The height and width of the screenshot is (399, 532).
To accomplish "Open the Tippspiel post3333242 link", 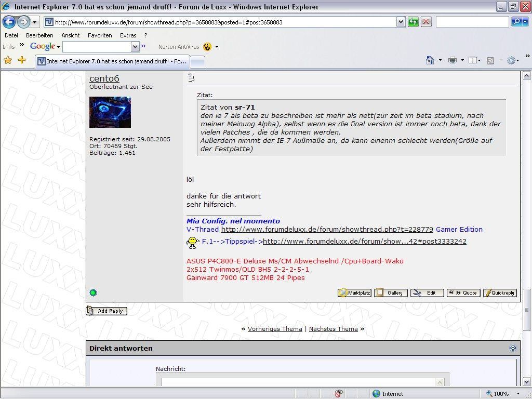I will pos(364,241).
